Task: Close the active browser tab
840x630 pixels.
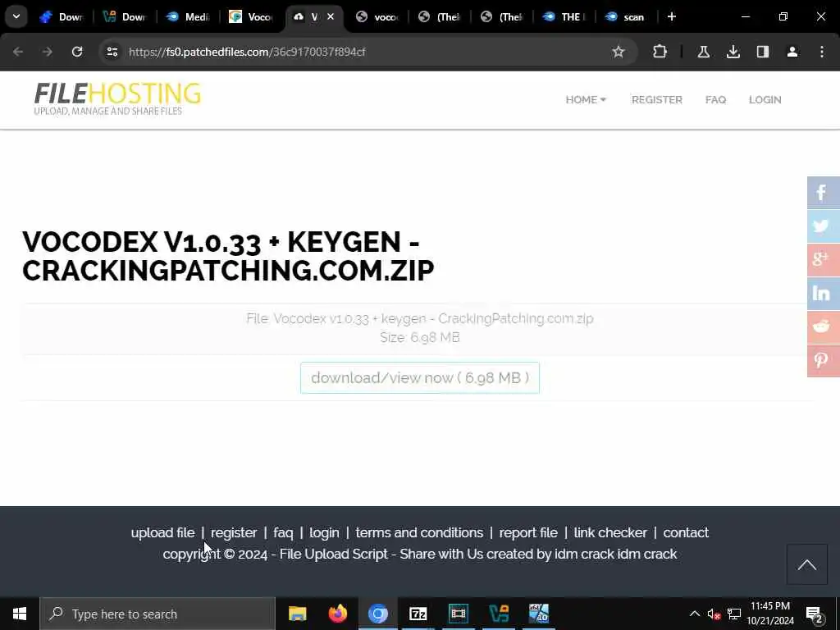Action: pos(331,16)
